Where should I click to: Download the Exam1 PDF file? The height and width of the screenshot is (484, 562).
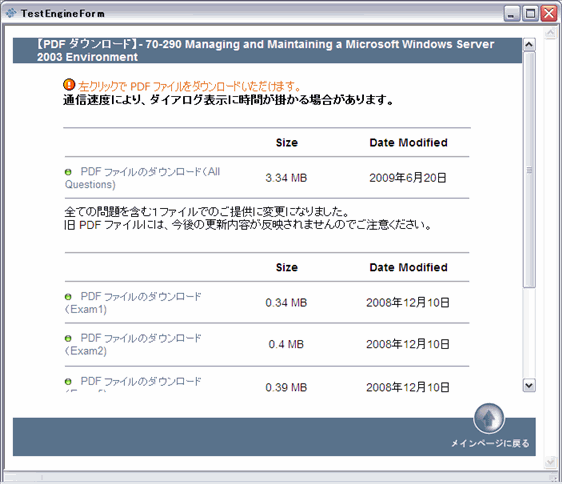coord(133,303)
